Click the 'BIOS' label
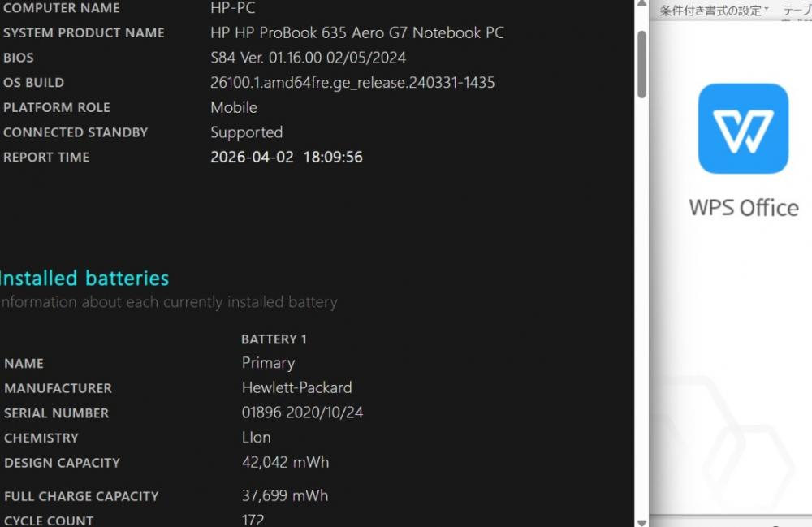This screenshot has width=812, height=527. tap(19, 58)
